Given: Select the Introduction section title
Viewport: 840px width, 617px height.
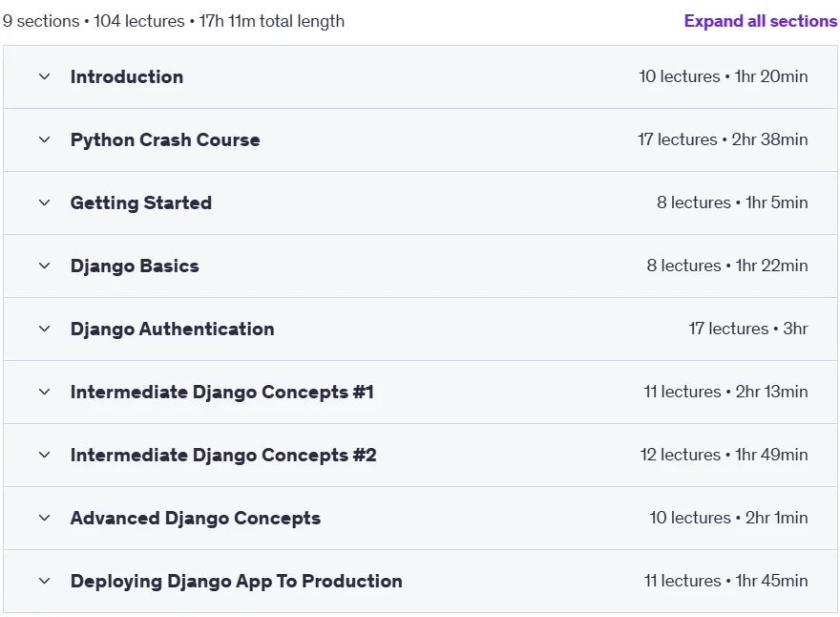Looking at the screenshot, I should (127, 76).
